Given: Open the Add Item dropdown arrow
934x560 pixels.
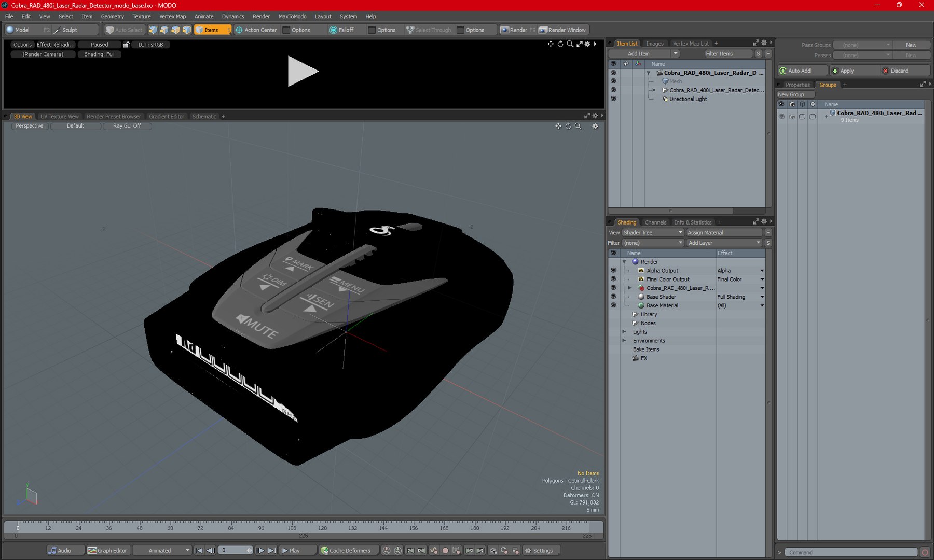Looking at the screenshot, I should (x=675, y=54).
